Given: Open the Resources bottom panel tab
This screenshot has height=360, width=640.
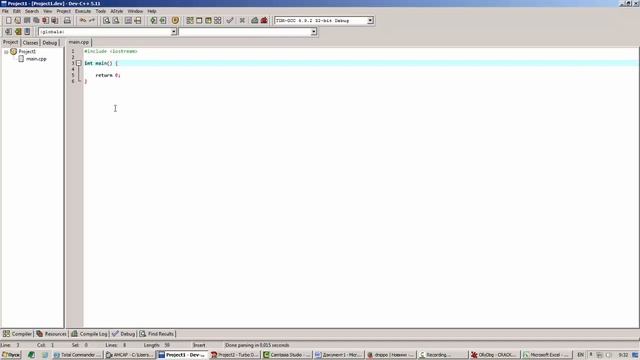Looking at the screenshot, I should pyautogui.click(x=51, y=334).
